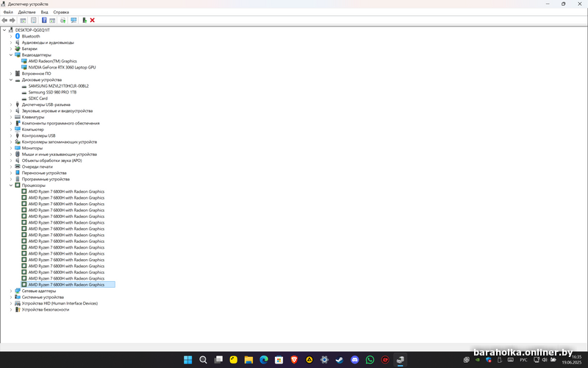Click the volume speaker icon in tray
588x368 pixels.
(x=545, y=360)
